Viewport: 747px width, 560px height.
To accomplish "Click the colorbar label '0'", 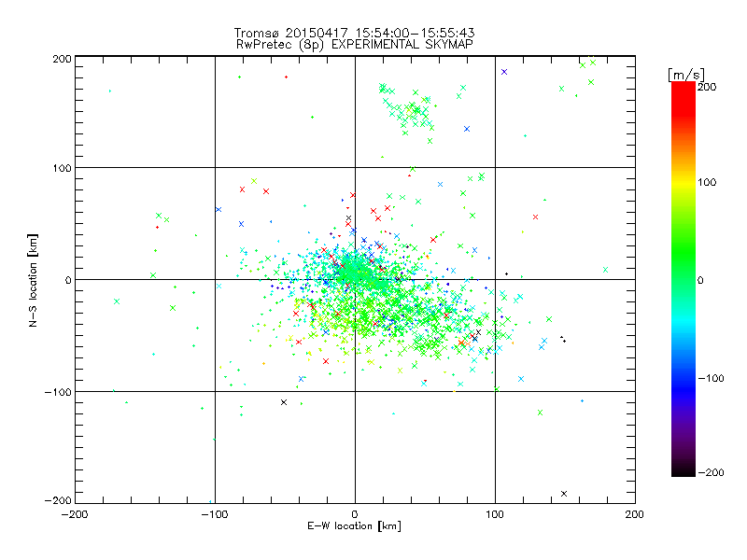I will [700, 280].
